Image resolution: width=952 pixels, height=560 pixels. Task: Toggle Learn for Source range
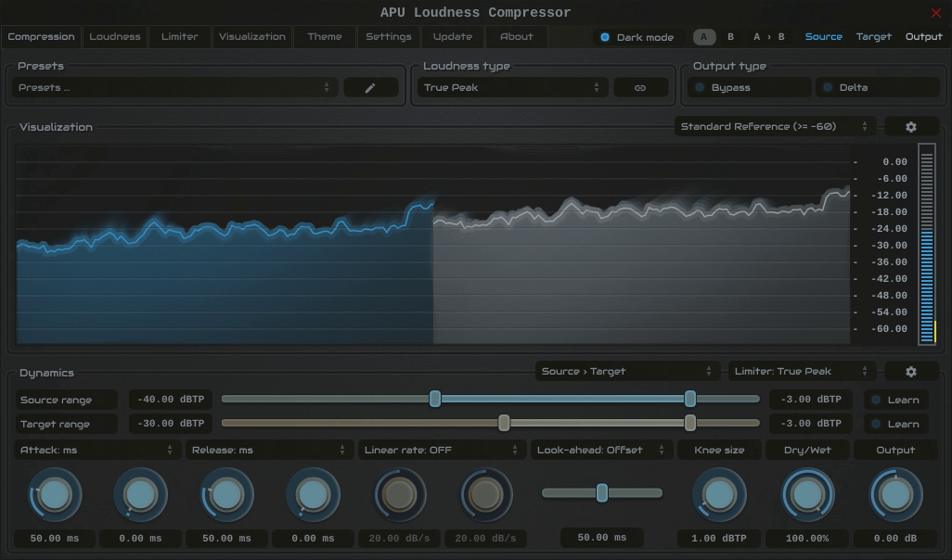coord(895,400)
